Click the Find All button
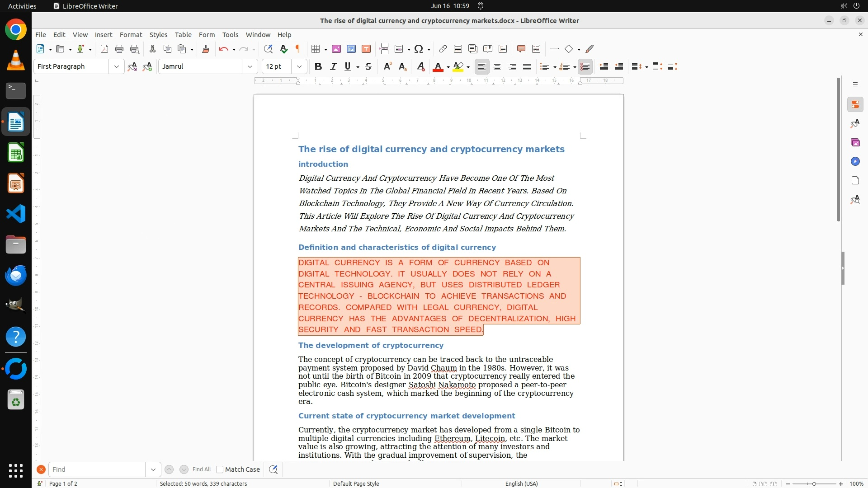This screenshot has width=868, height=488. tap(202, 469)
